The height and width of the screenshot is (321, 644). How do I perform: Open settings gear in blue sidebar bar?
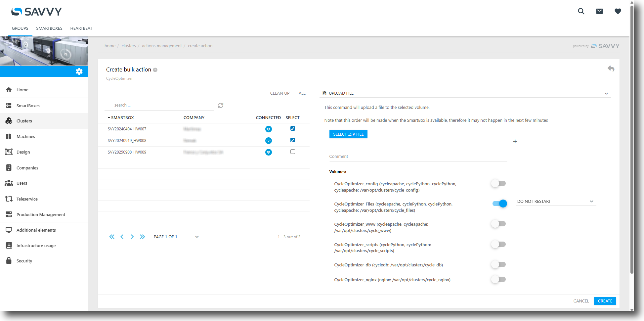pos(79,71)
